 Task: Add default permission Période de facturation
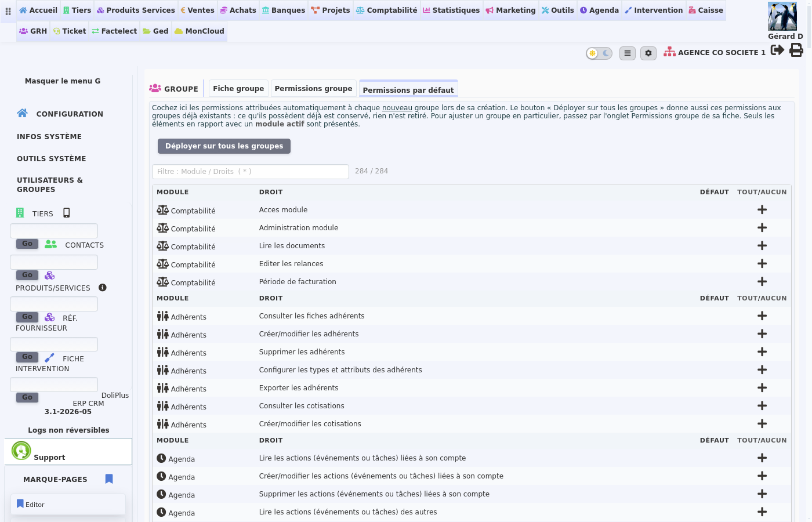tap(762, 282)
